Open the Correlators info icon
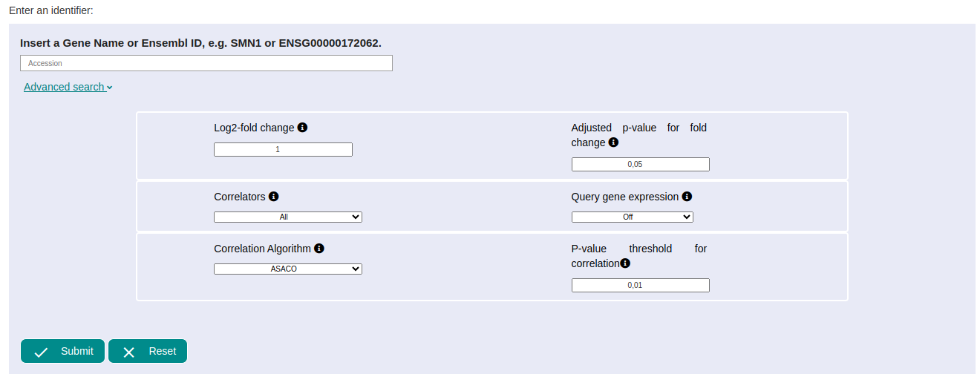Screen dimensions: 980x374 [x=273, y=197]
